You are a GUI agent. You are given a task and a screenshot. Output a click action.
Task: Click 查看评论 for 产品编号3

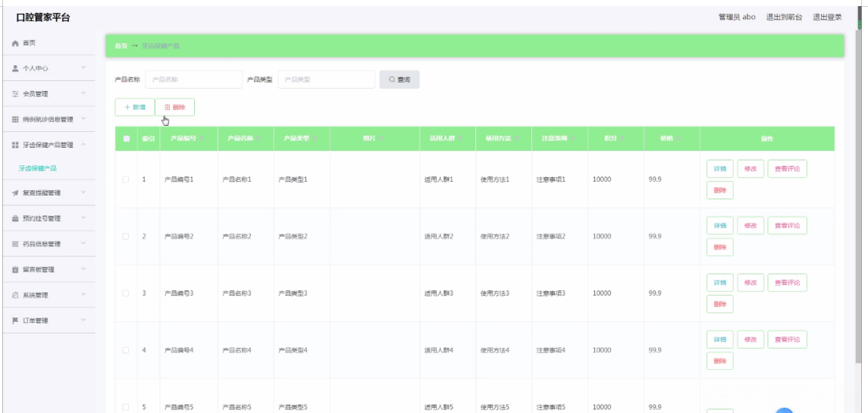pos(787,283)
